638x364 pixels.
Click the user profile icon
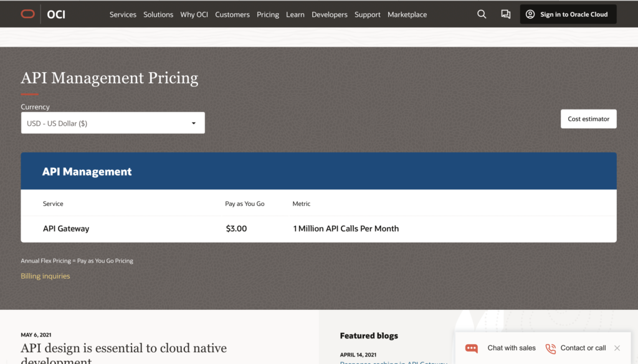tap(530, 14)
